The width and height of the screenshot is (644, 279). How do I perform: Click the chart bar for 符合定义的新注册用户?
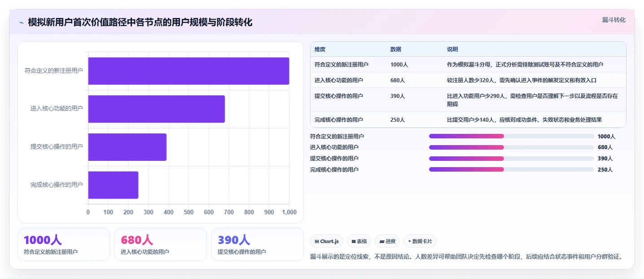(188, 71)
